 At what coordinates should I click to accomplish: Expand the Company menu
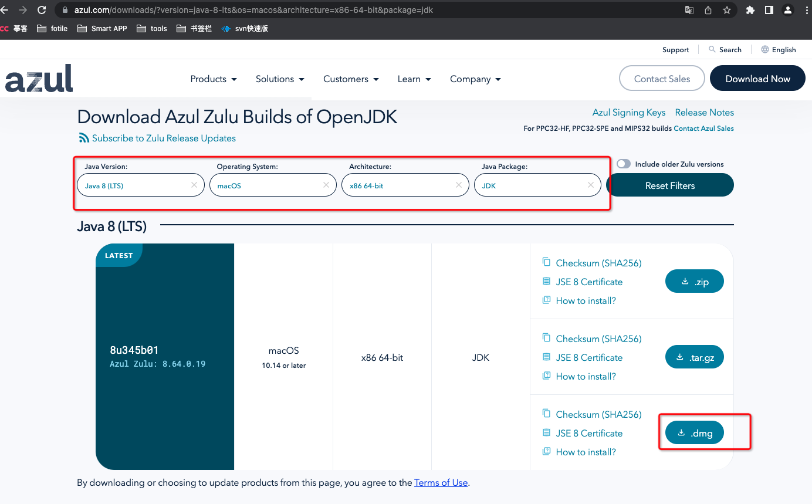(475, 79)
